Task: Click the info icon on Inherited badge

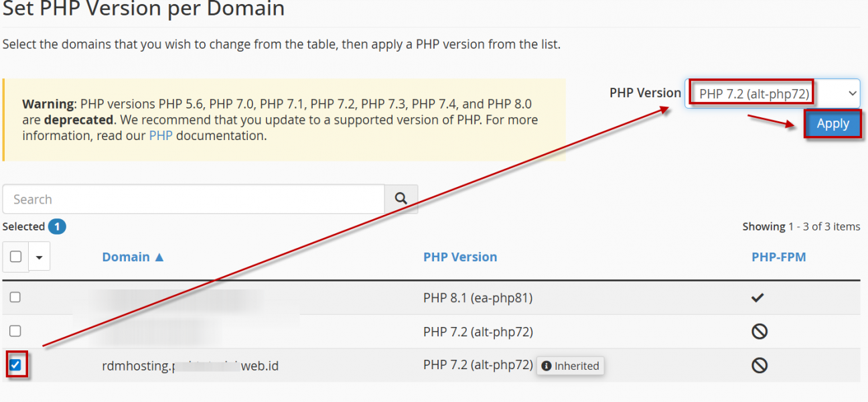Action: click(x=547, y=366)
